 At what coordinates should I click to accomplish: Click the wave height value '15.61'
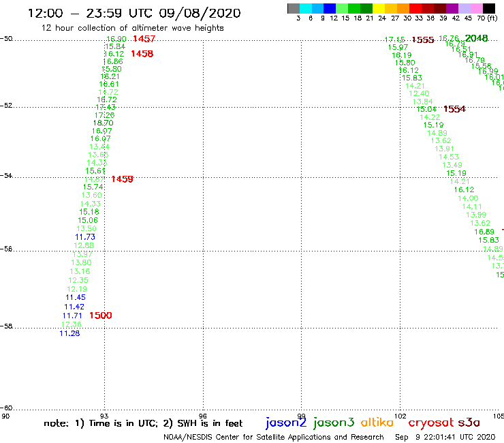95,171
